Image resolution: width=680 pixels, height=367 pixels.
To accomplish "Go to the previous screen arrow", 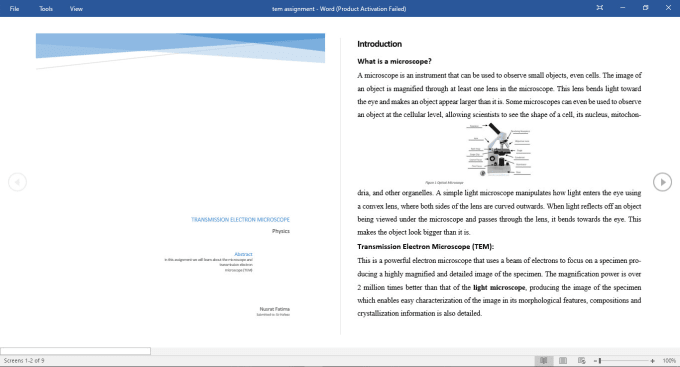I will 17,182.
